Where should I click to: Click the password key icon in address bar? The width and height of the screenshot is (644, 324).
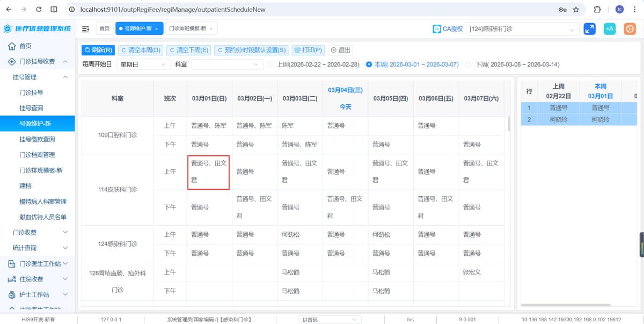click(562, 9)
